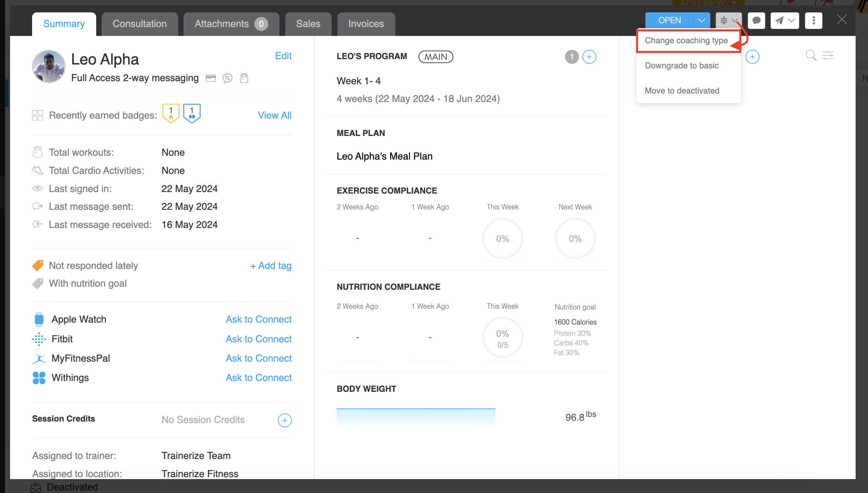
Task: Ask to Connect MyFitnessPal
Action: [x=259, y=359]
